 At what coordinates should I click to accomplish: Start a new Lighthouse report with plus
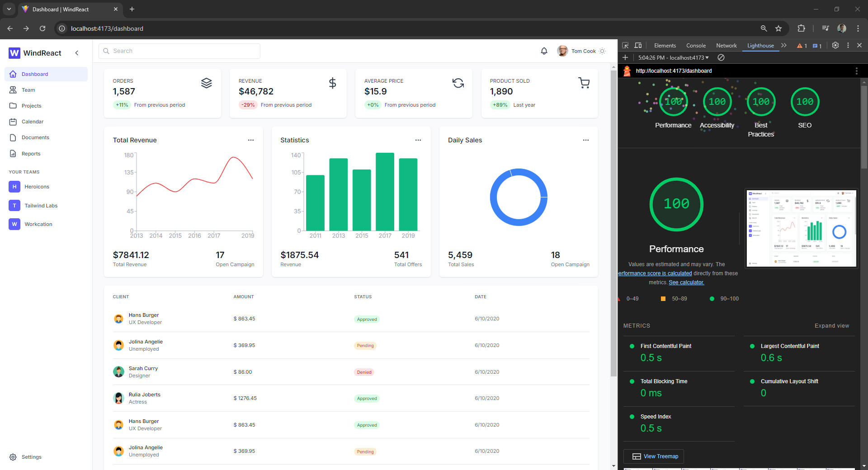pyautogui.click(x=625, y=57)
